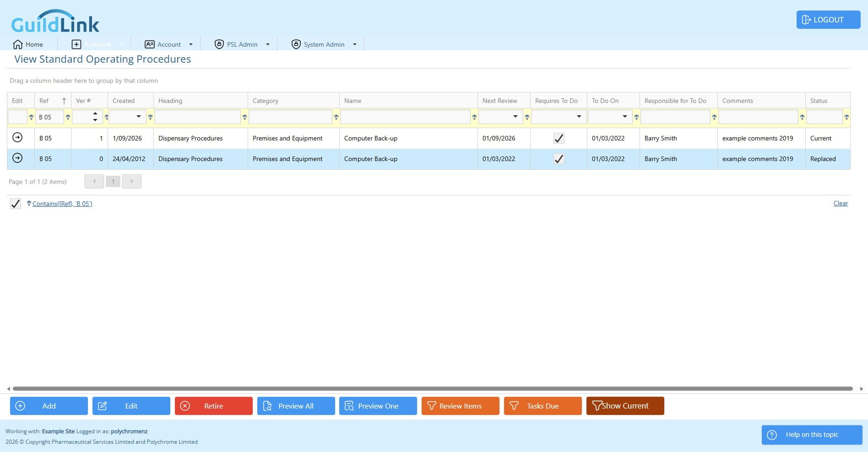
Task: Uncheck the active filter enable checkbox
Action: point(16,204)
